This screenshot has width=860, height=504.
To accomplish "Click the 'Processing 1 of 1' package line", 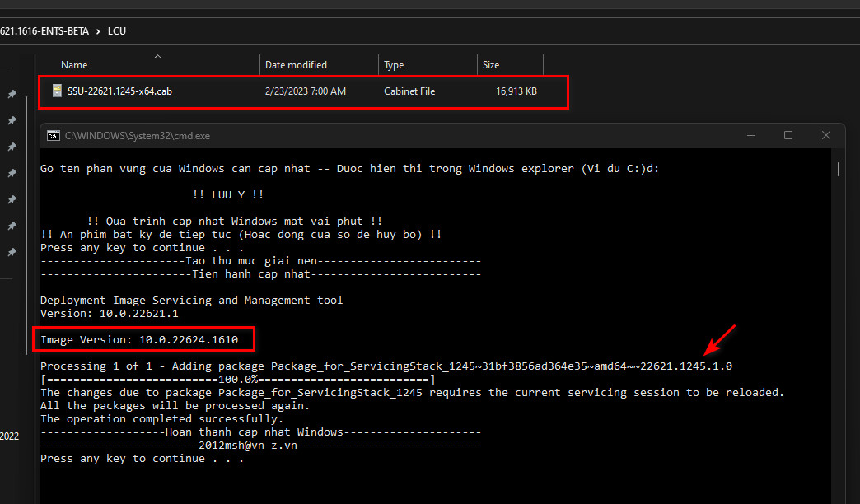I will click(x=386, y=366).
